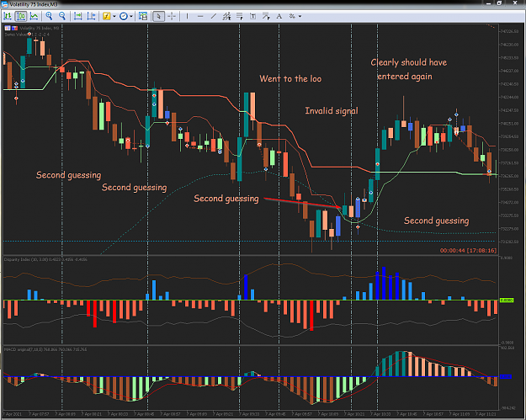Select the equidistant channel tool
Image resolution: width=526 pixels, height=420 pixels.
pyautogui.click(x=226, y=16)
